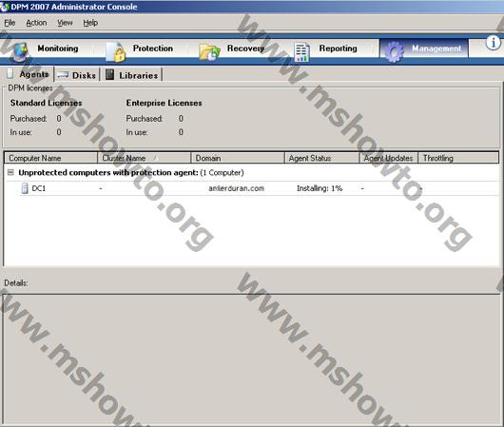
Task: Click the Disks drive icon
Action: [x=63, y=75]
